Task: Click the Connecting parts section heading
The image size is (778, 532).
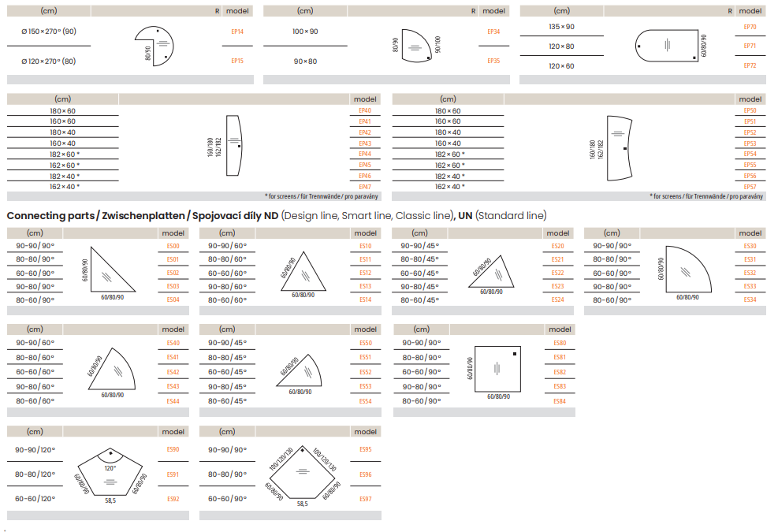Action: (277, 216)
